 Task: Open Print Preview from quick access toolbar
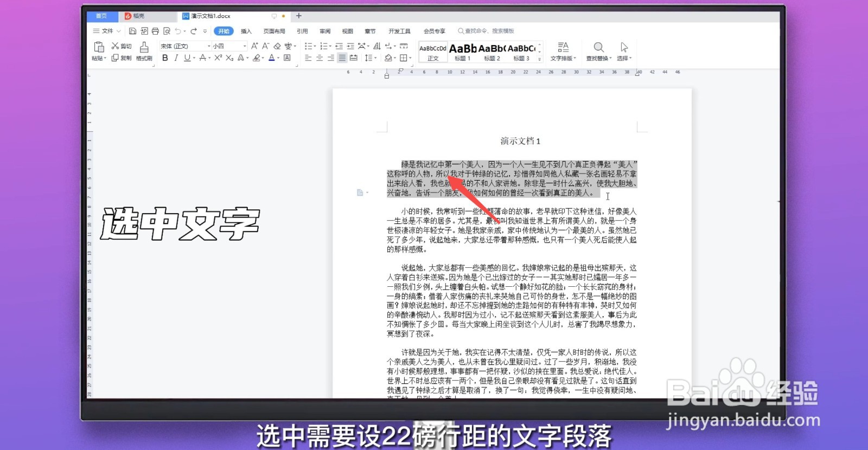click(x=167, y=31)
